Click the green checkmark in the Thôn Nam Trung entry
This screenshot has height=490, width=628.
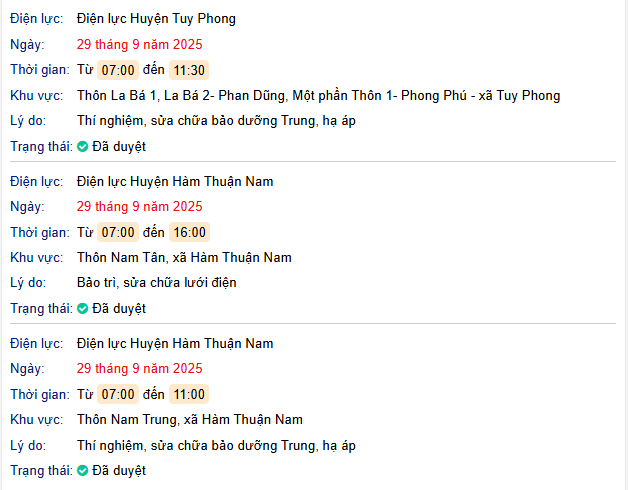(83, 471)
